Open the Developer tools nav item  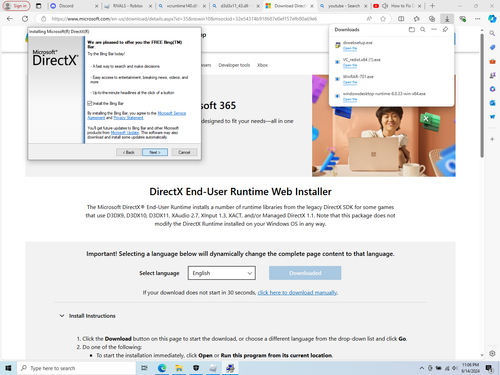(234, 65)
